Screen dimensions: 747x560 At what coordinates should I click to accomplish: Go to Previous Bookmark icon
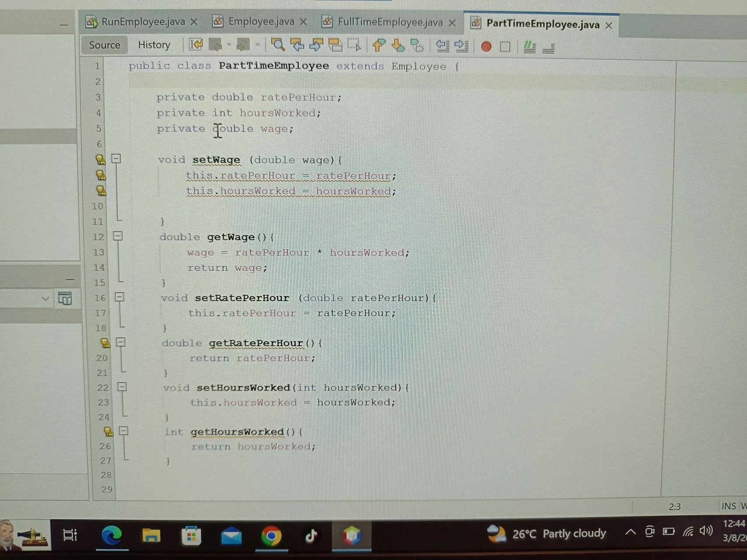coord(379,45)
